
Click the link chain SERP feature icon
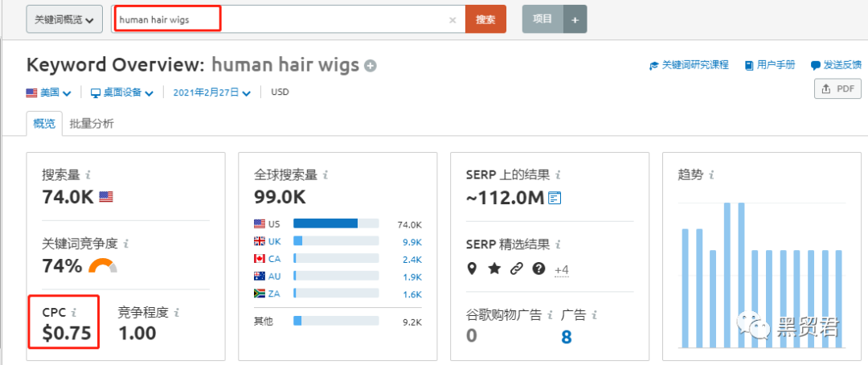tap(517, 269)
